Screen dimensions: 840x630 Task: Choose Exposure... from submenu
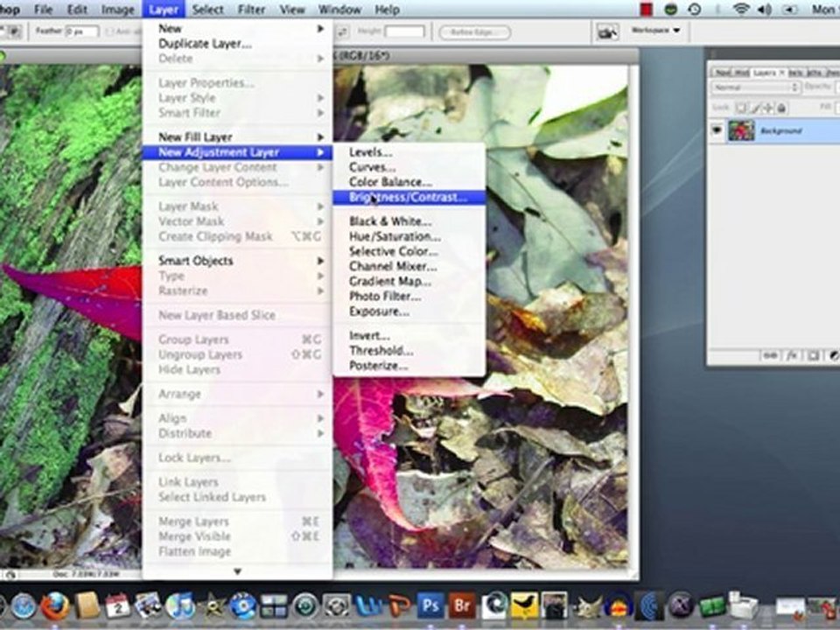(409, 311)
